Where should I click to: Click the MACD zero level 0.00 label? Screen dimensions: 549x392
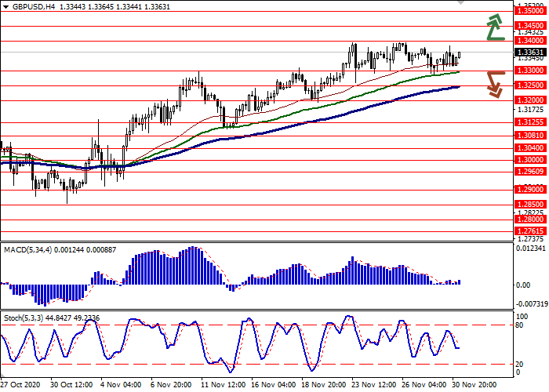[x=523, y=285]
